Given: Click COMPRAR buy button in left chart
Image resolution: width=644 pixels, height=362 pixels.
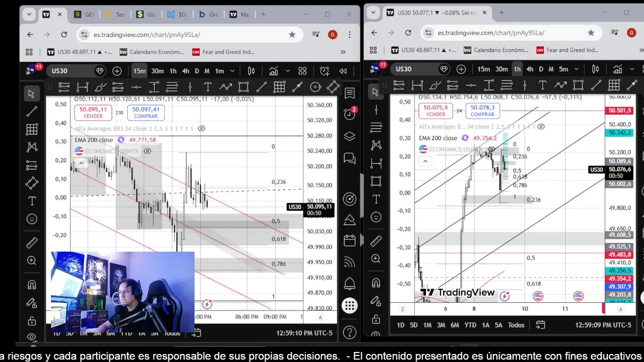Looking at the screenshot, I should click(x=146, y=113).
